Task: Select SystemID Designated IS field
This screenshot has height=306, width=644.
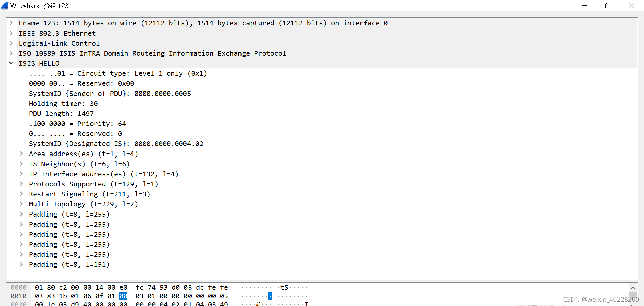Action: click(x=116, y=144)
